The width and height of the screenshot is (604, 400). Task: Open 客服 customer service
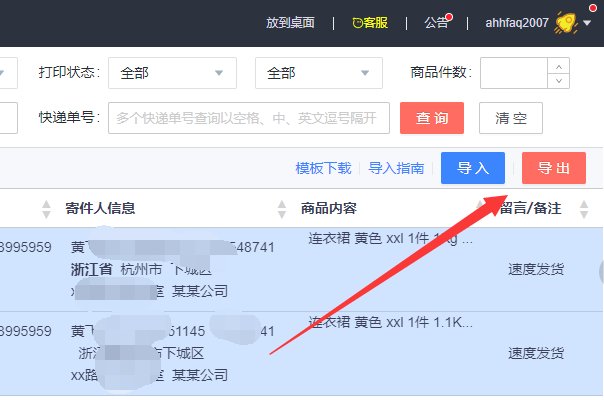(x=370, y=23)
